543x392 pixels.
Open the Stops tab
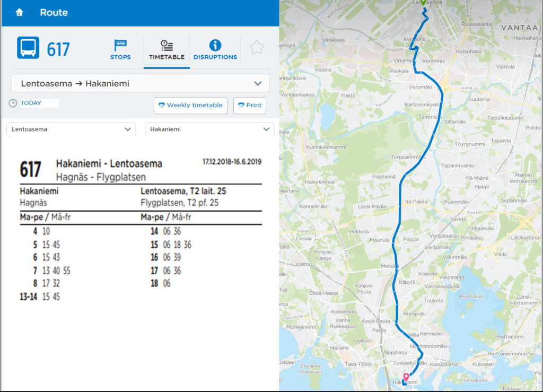click(120, 49)
